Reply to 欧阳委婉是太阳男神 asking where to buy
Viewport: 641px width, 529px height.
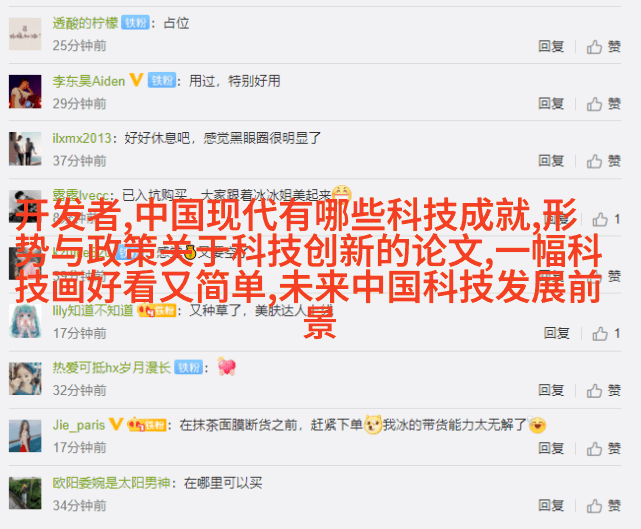click(x=551, y=506)
